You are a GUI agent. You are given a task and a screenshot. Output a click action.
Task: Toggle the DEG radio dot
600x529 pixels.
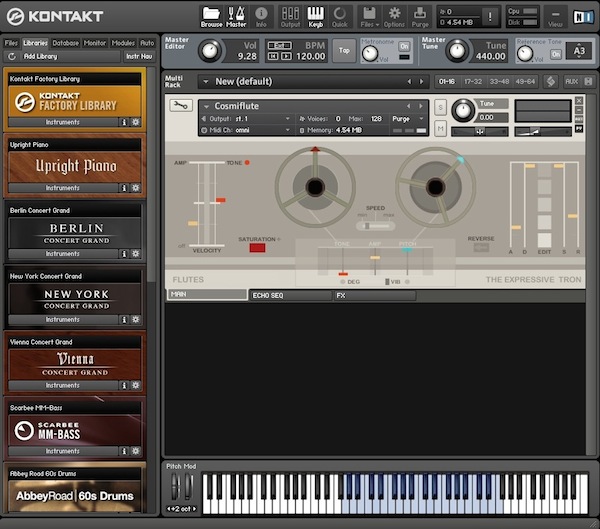click(342, 282)
